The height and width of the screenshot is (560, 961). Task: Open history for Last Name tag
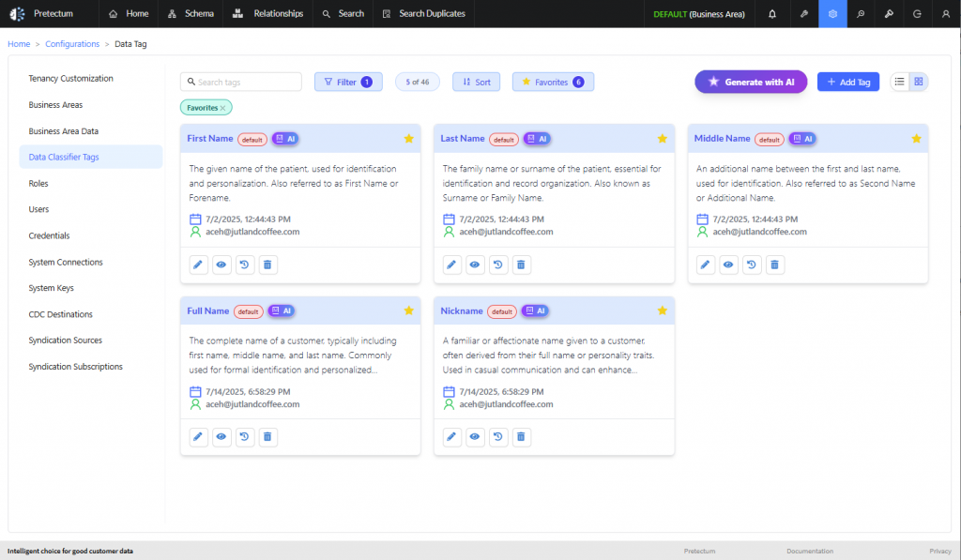click(498, 265)
